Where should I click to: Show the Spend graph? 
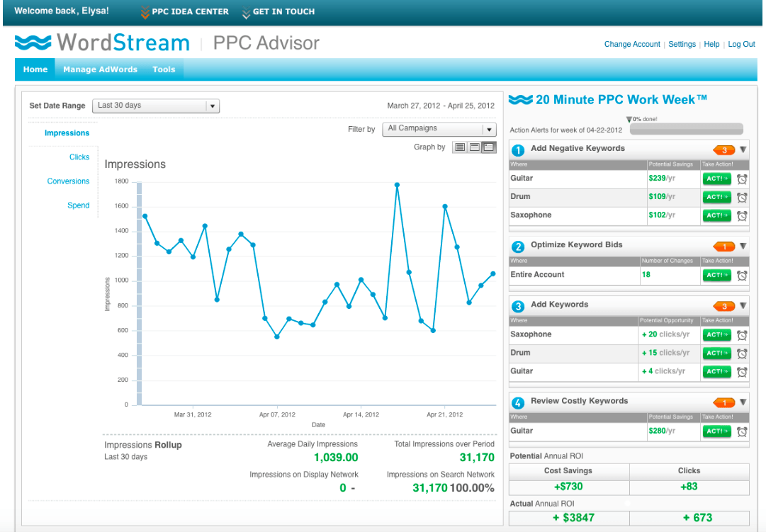point(78,205)
